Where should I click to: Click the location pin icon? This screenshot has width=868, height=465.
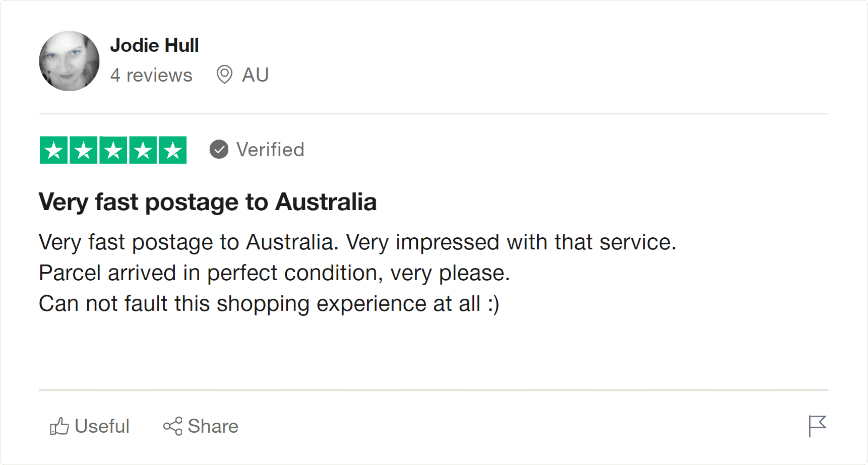[224, 75]
